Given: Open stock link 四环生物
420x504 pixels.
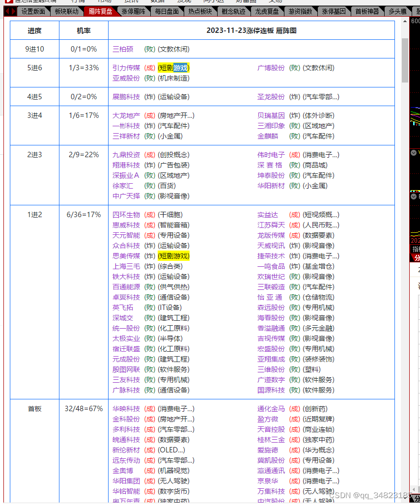Looking at the screenshot, I should click(126, 215).
